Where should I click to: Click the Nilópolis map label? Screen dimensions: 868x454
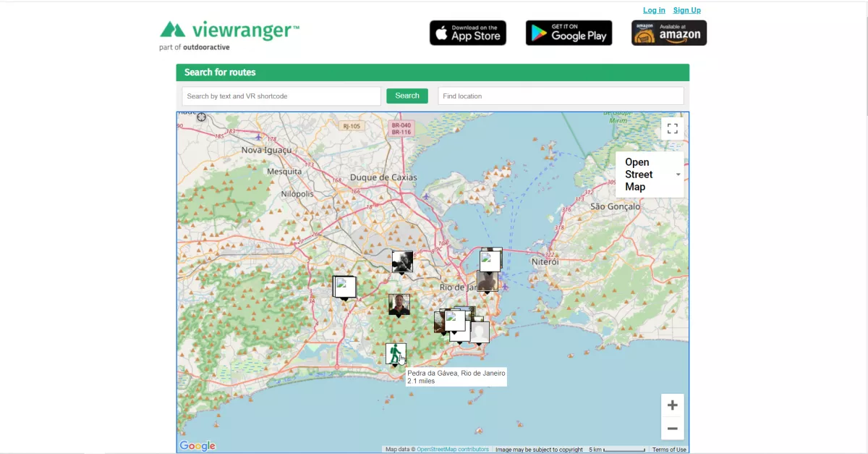point(297,194)
